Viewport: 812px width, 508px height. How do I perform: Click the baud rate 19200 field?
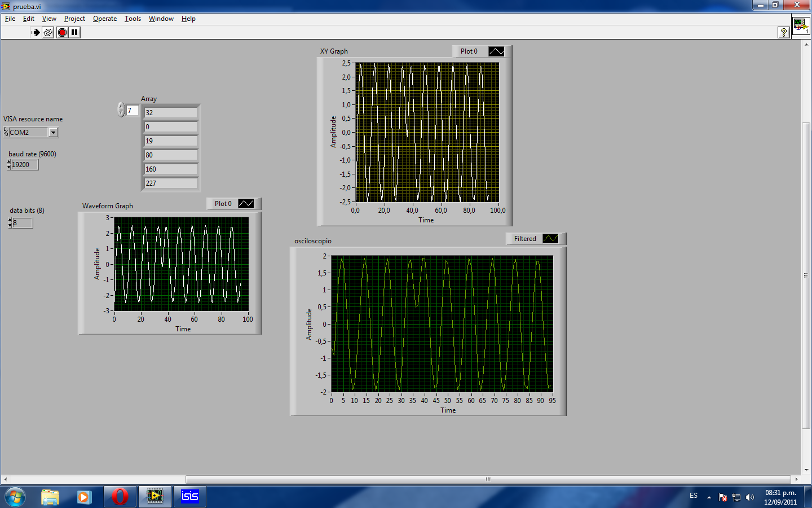point(25,165)
